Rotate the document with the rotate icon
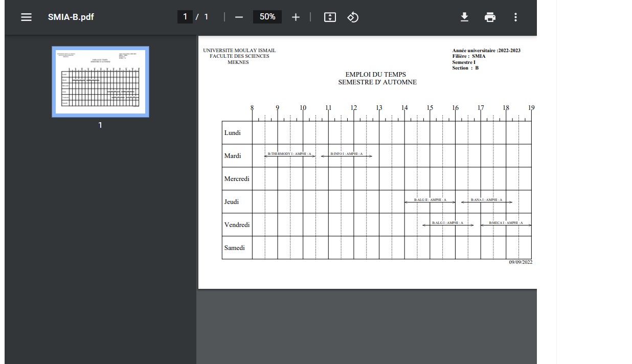The image size is (632, 364). (x=353, y=17)
